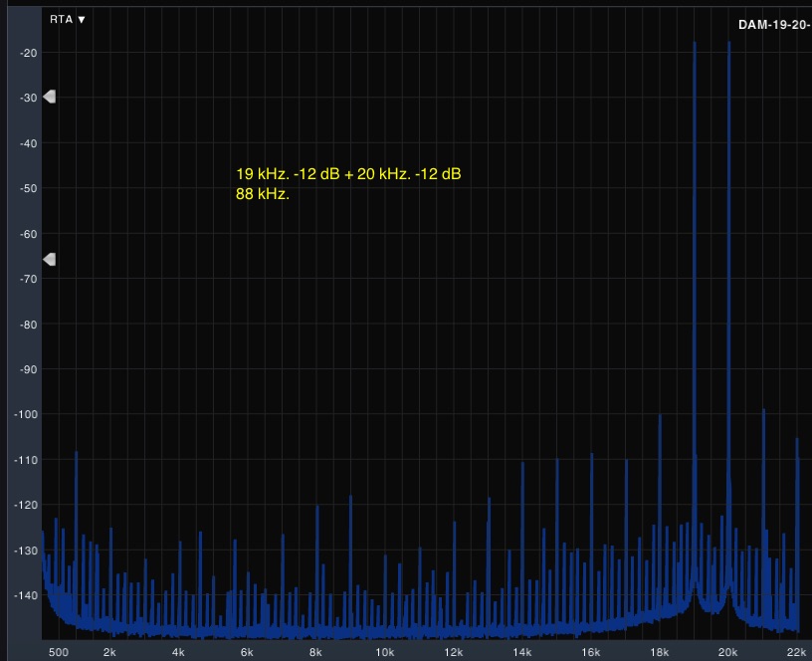This screenshot has width=812, height=661.
Task: Click the -100 label on the dB axis
Action: (26, 414)
